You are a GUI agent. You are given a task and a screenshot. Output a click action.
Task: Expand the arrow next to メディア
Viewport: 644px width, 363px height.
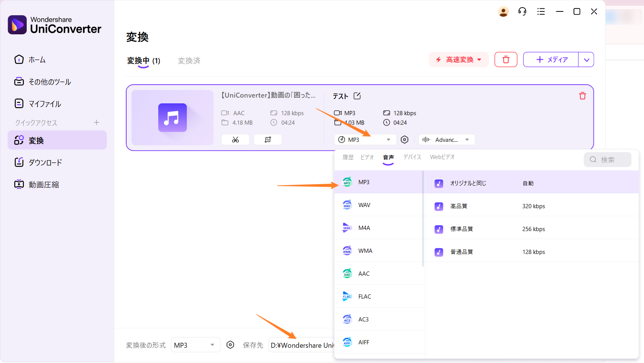click(x=586, y=59)
